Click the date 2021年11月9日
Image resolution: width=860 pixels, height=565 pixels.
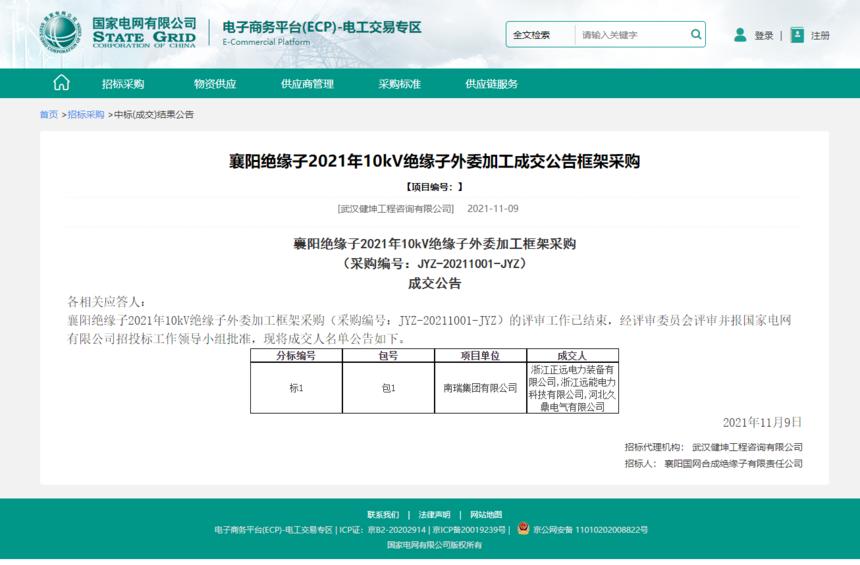click(762, 422)
